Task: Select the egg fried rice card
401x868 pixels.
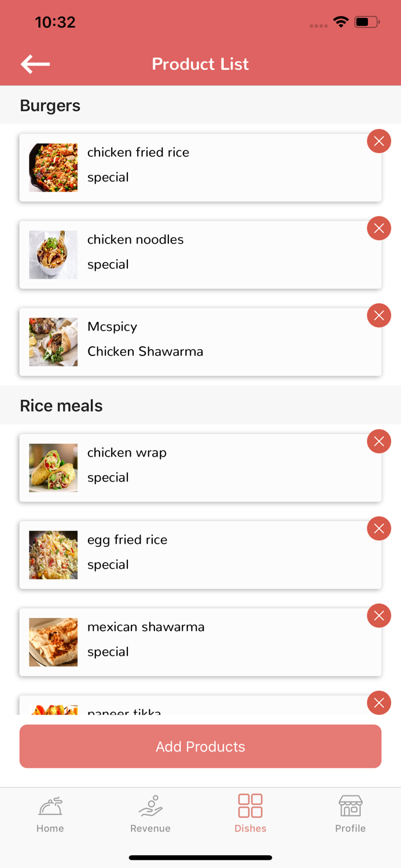Action: coord(200,555)
